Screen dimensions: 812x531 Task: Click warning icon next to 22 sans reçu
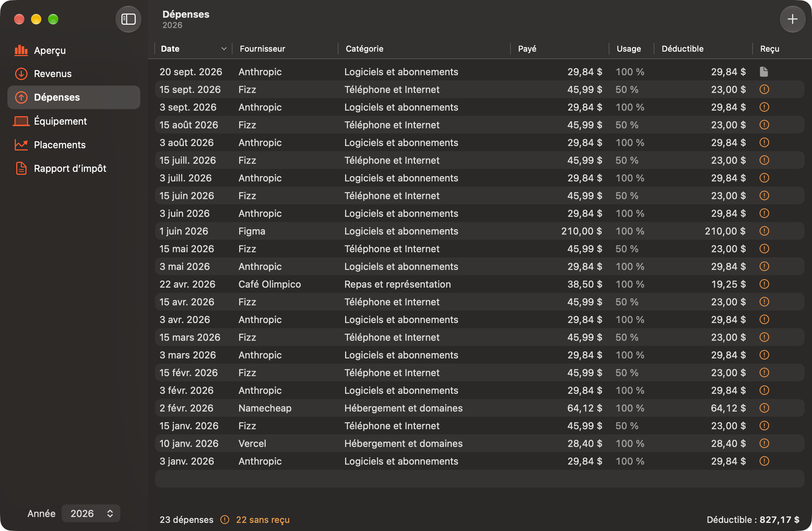click(225, 520)
